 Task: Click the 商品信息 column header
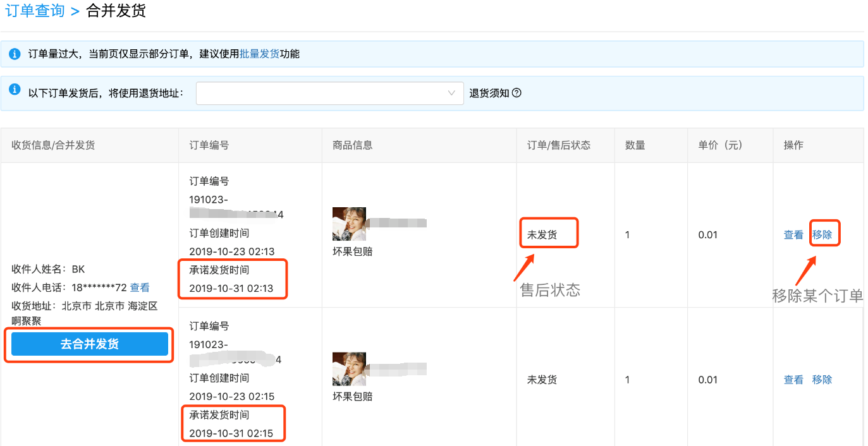(x=352, y=145)
